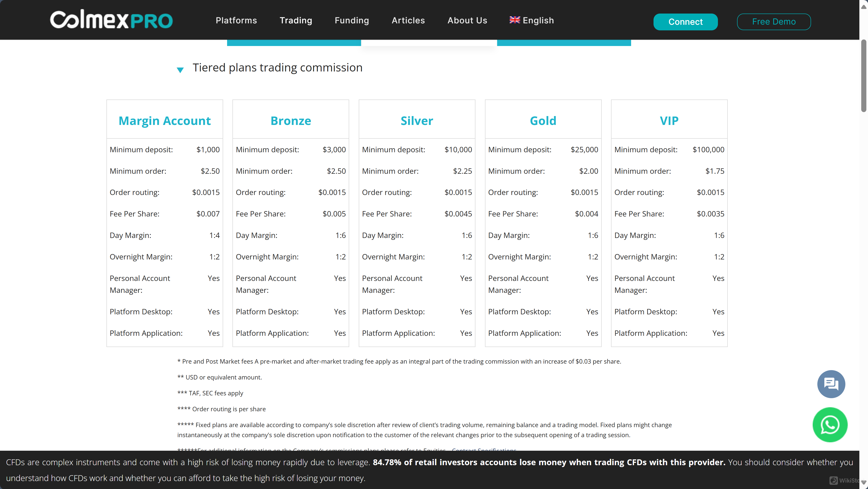The height and width of the screenshot is (489, 868).
Task: Click the UK flag language icon
Action: (x=515, y=20)
